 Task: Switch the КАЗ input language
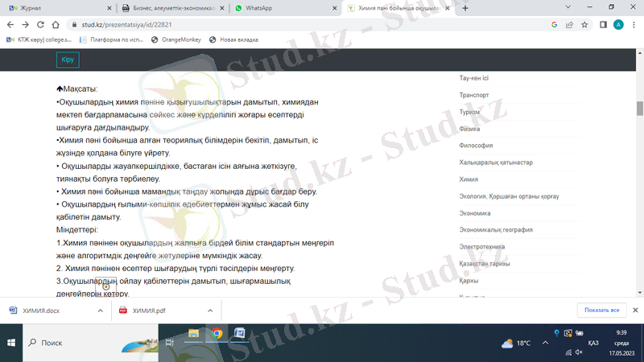593,343
